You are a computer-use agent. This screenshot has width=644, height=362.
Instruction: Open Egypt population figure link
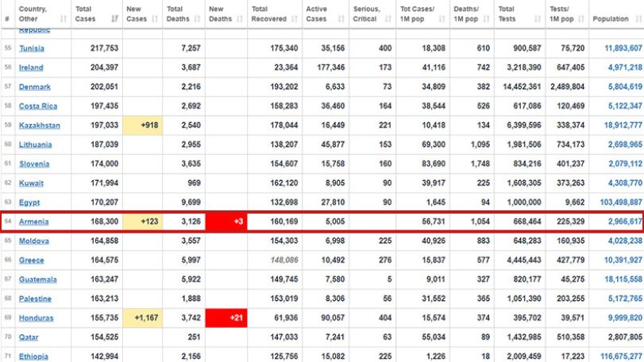click(621, 202)
